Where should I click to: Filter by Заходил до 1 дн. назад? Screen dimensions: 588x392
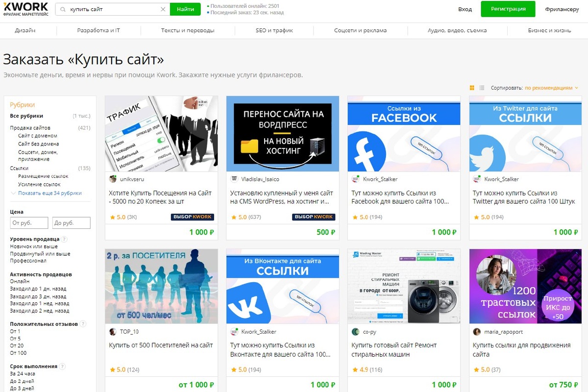38,289
